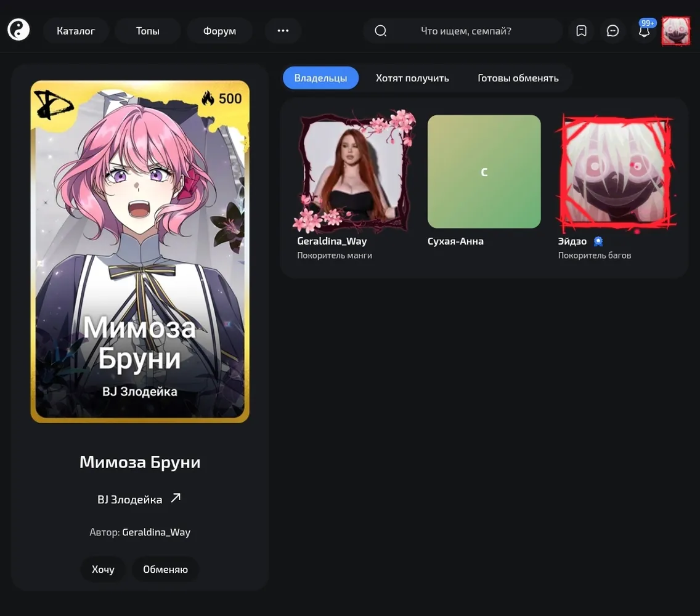Select the Владельцы tab
700x616 pixels.
tap(320, 78)
